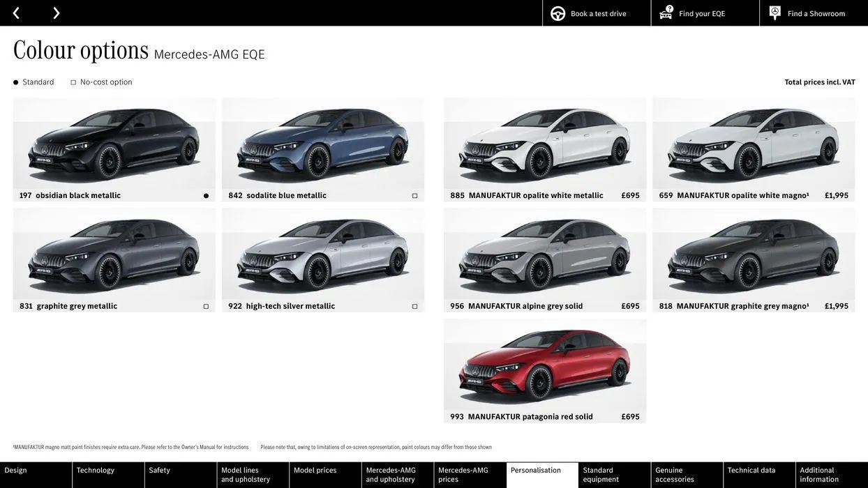Image resolution: width=868 pixels, height=488 pixels.
Task: View the high-tech silver metallic car image
Action: click(323, 254)
